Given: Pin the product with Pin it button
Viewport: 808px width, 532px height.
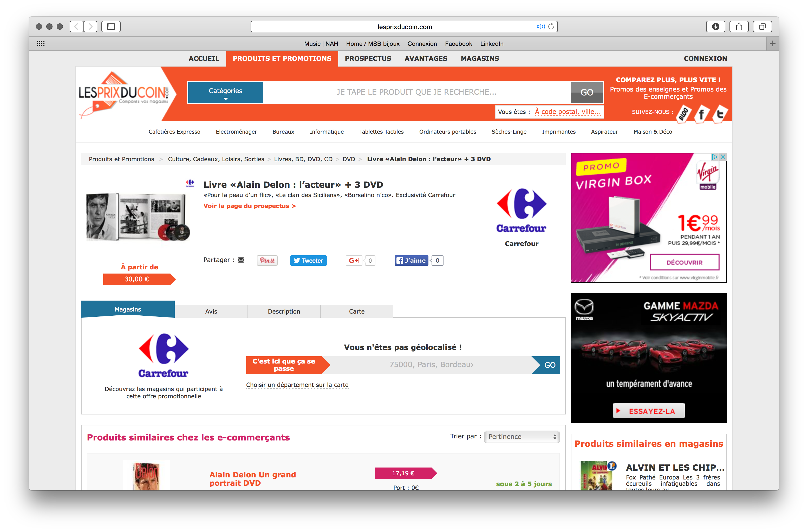Looking at the screenshot, I should (x=267, y=260).
